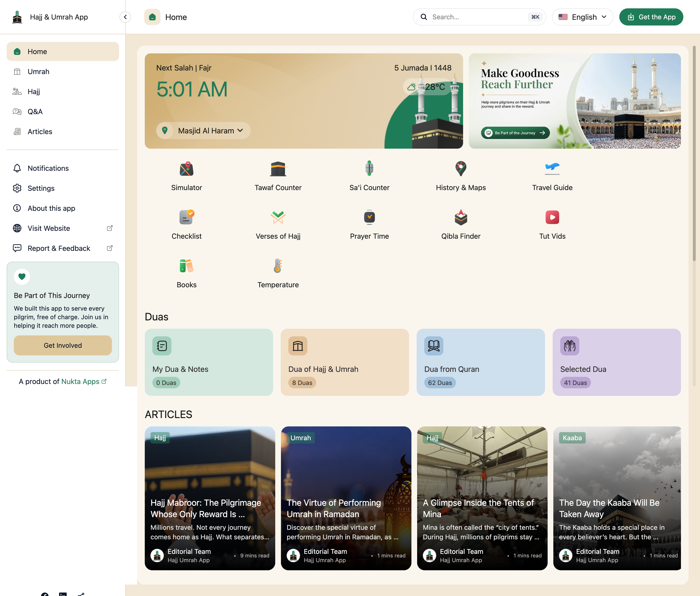Open Q&A in the sidebar
This screenshot has height=596, width=700.
(x=63, y=111)
